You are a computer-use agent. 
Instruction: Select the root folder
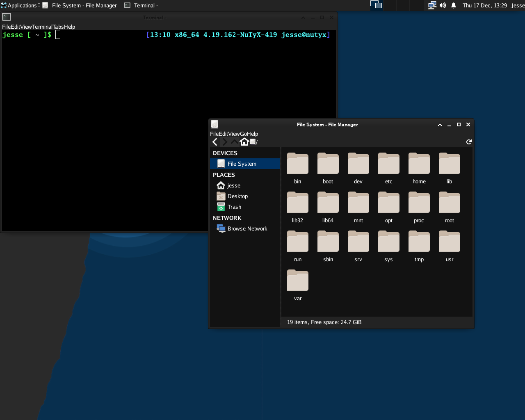(450, 208)
